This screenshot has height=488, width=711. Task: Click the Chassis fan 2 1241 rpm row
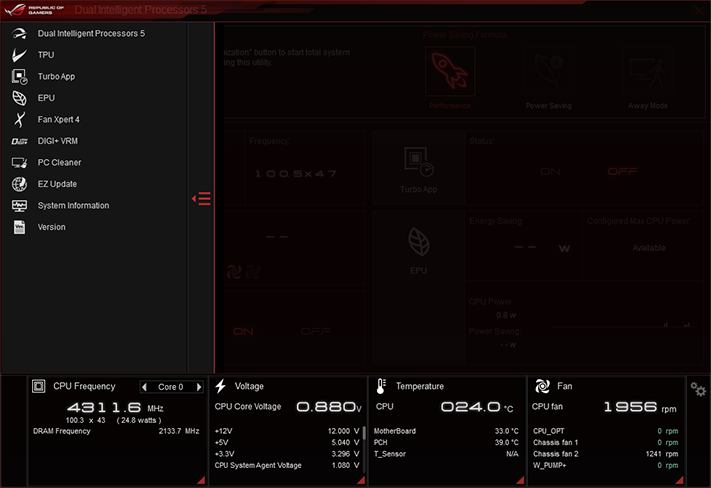pyautogui.click(x=605, y=454)
